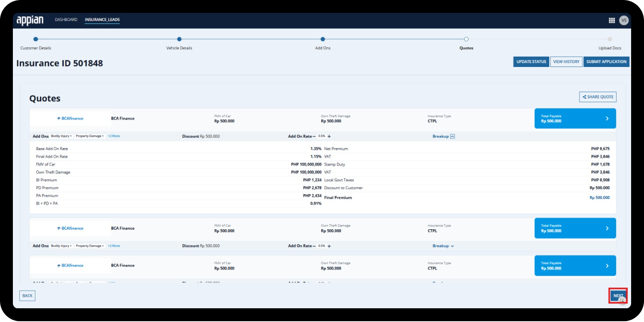Click SUBMIT APPLICATION
The height and width of the screenshot is (322, 644).
point(606,62)
